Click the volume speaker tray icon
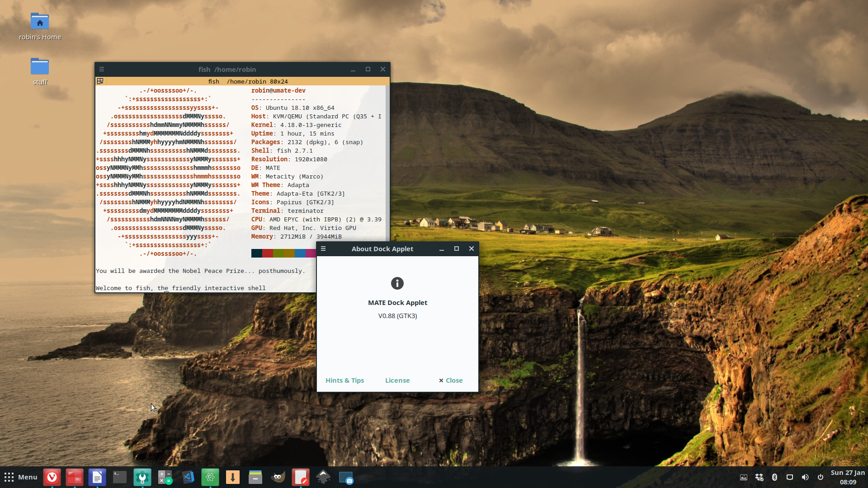 (x=805, y=477)
